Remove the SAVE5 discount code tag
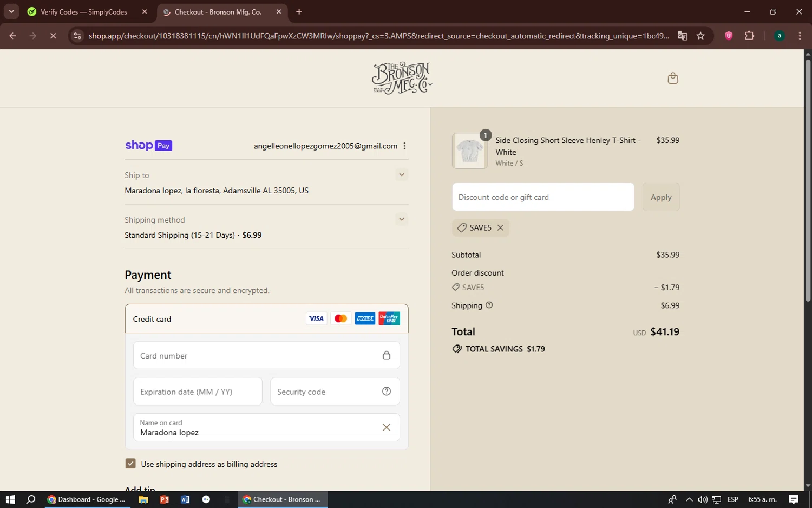 pos(501,227)
